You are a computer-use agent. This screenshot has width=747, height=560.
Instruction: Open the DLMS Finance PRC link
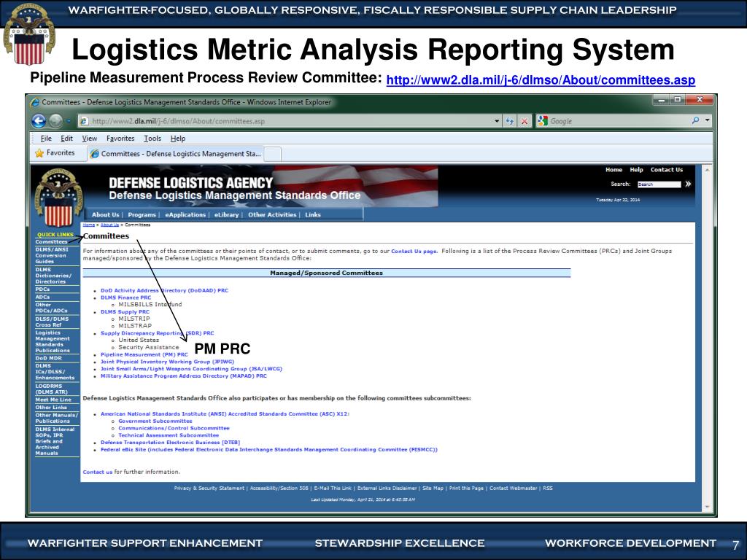tap(125, 297)
